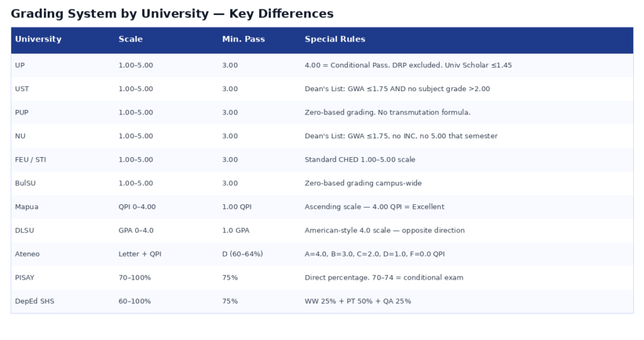Click the DepEd SHS weighting rule text

(x=358, y=302)
